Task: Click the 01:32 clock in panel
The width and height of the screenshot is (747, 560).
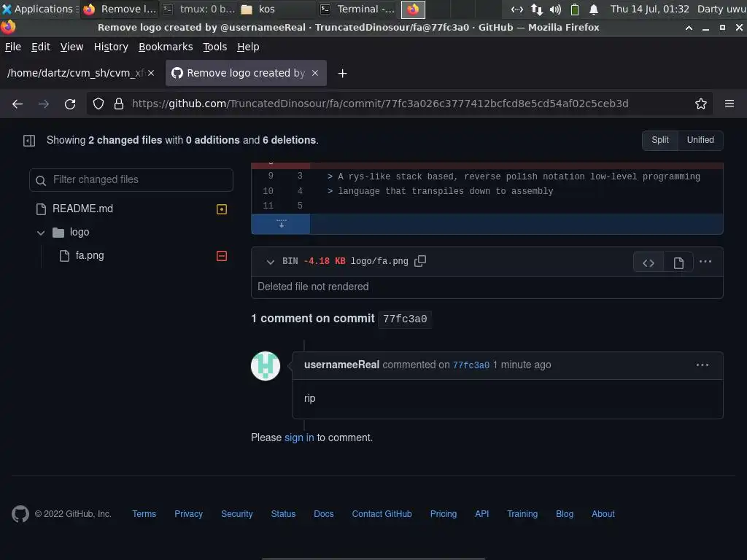Action: click(650, 9)
